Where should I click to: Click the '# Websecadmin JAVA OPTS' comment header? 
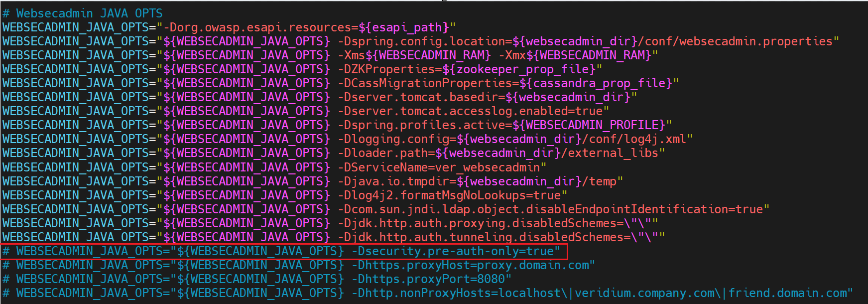coord(82,13)
